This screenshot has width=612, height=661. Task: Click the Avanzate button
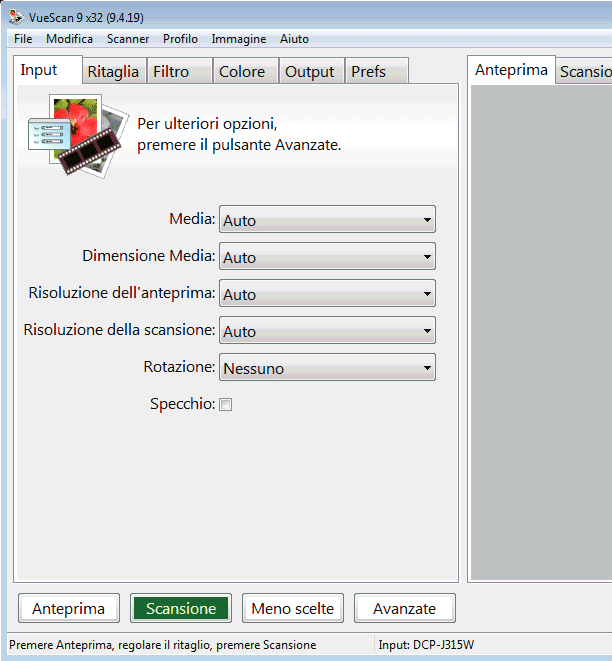point(404,608)
